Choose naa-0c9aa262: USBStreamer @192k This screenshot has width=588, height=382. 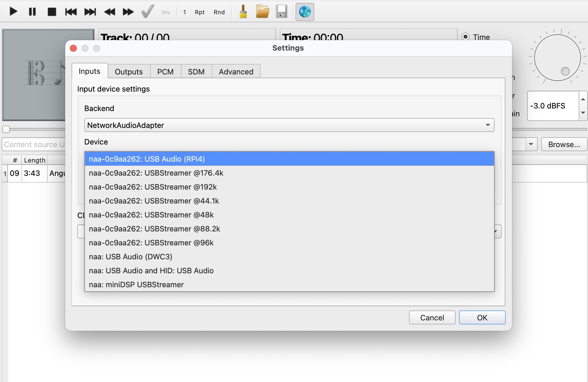click(x=289, y=187)
